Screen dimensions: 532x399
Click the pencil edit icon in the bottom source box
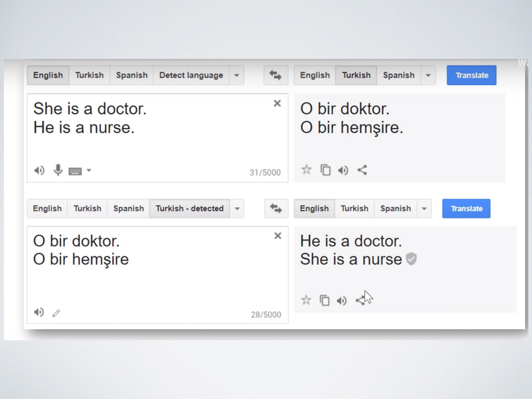(x=56, y=313)
